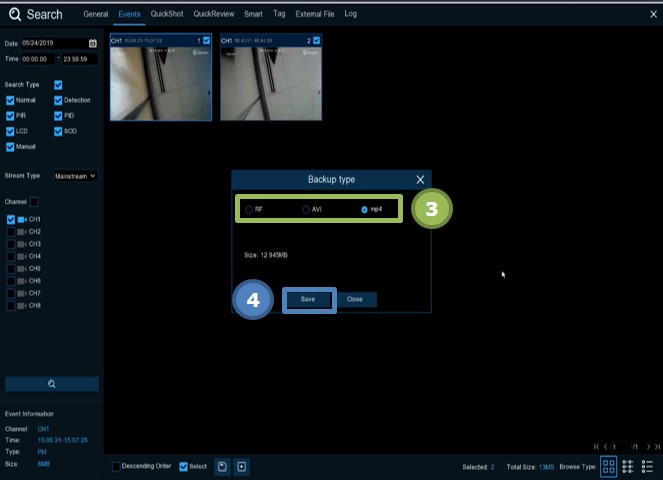Screen dimensions: 663x480
Task: Open the date calendar picker icon
Action: tap(93, 43)
